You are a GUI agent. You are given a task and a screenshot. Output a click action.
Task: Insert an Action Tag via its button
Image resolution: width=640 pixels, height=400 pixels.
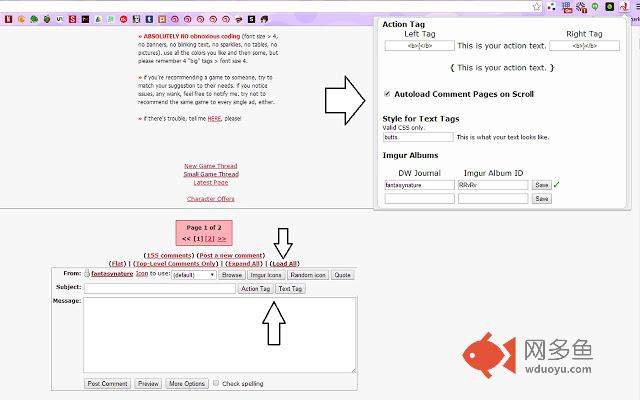point(255,289)
